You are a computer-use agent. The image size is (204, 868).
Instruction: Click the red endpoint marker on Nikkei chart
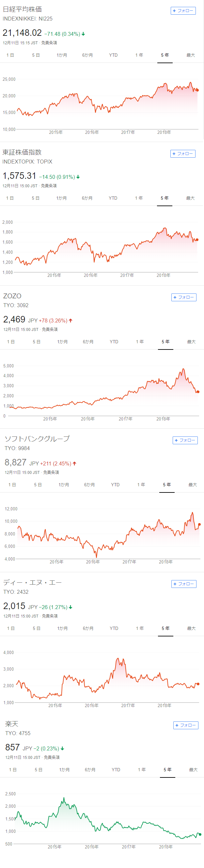197,90
